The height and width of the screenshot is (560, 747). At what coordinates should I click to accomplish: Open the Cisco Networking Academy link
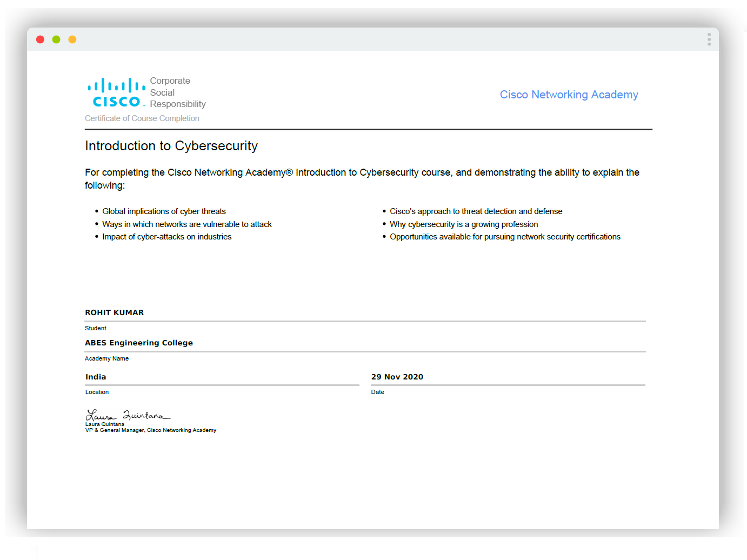(x=569, y=95)
